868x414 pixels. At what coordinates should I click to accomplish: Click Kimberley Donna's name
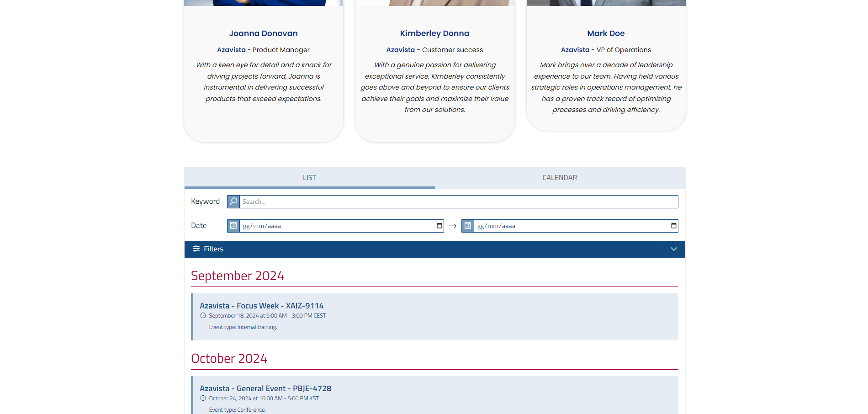pyautogui.click(x=434, y=33)
